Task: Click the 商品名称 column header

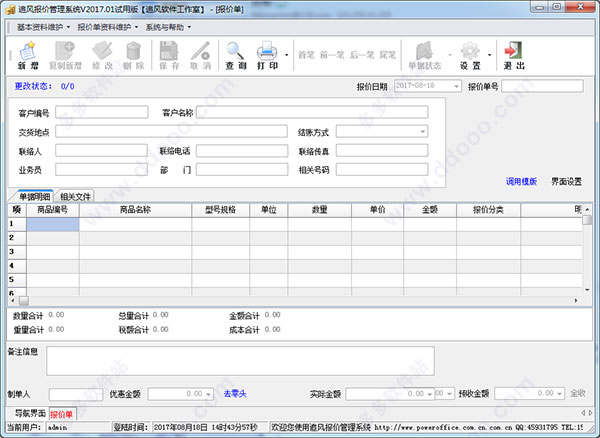Action: click(x=135, y=210)
